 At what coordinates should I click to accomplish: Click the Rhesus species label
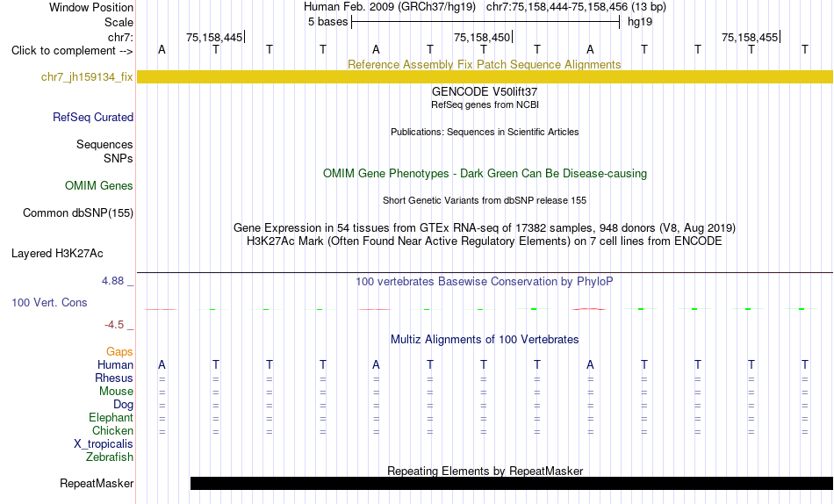(114, 378)
